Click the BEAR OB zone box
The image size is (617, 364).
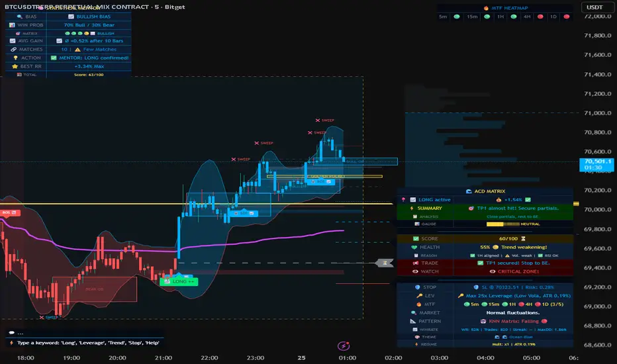point(95,289)
